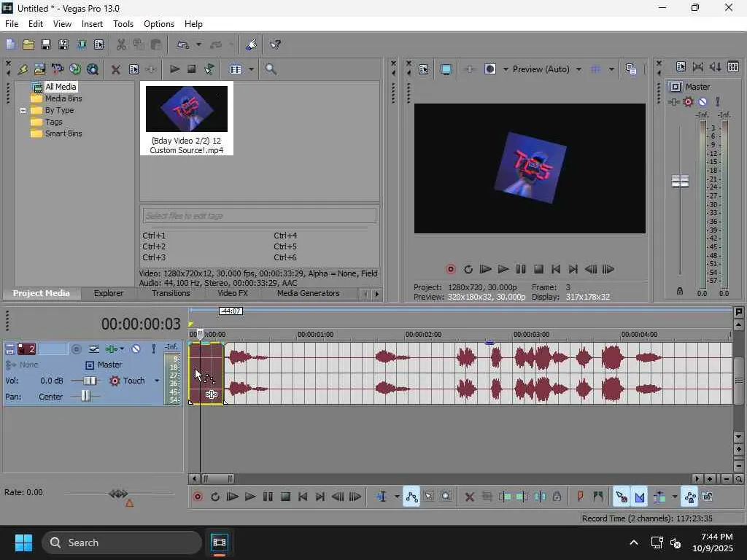Click the Open project folder icon
The width and height of the screenshot is (747, 560).
28,44
